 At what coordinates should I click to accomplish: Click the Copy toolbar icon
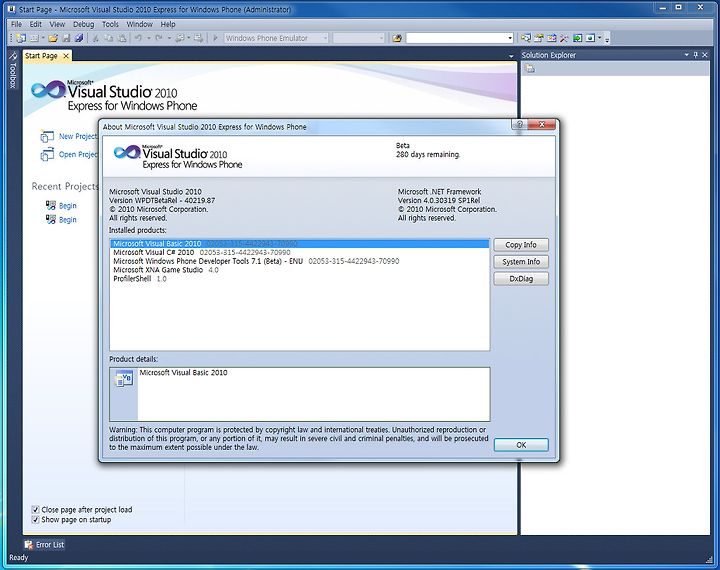tap(109, 38)
